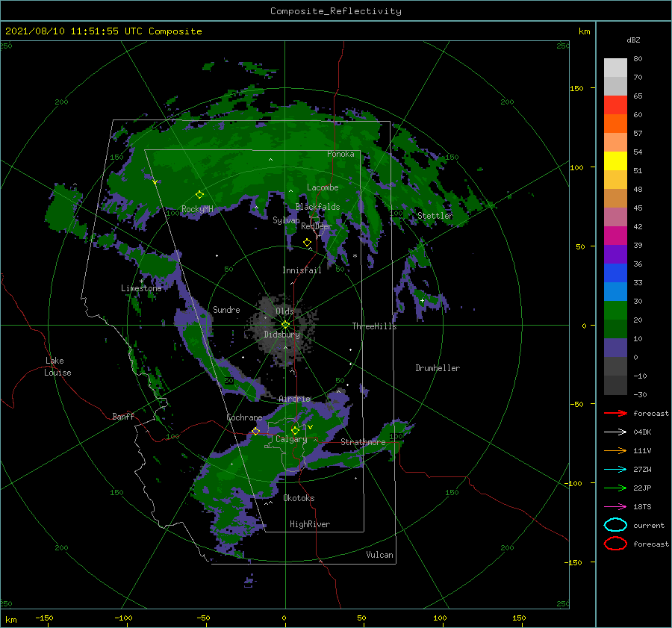Click the Innisfail city label

(x=302, y=270)
